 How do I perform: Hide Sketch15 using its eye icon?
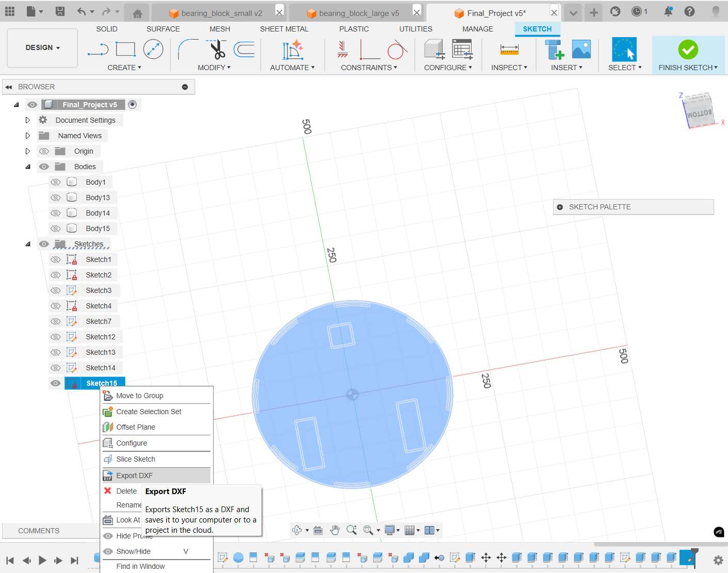tap(55, 383)
